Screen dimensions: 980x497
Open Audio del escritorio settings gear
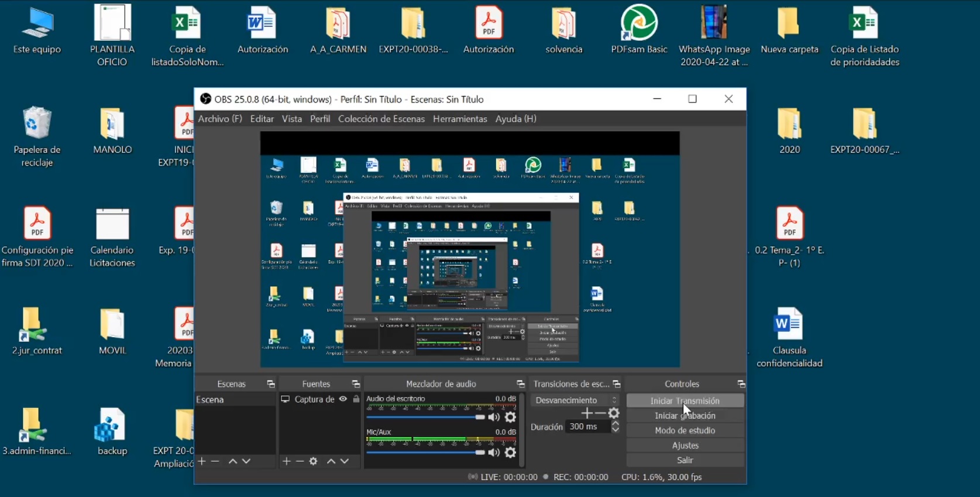pos(510,417)
